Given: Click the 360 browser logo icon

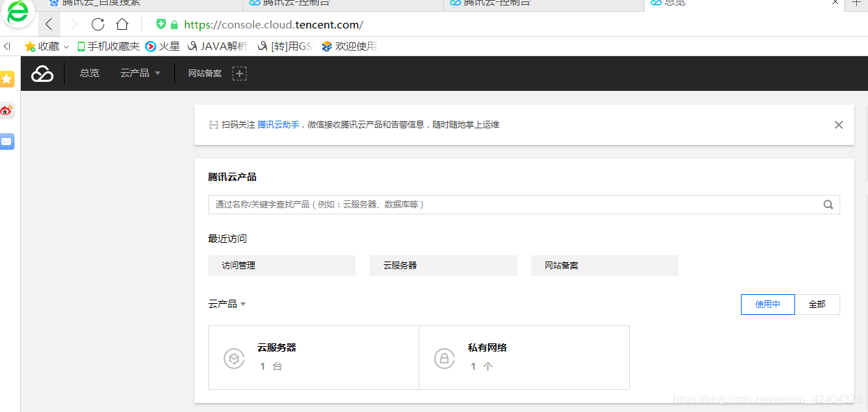Looking at the screenshot, I should pos(17,13).
